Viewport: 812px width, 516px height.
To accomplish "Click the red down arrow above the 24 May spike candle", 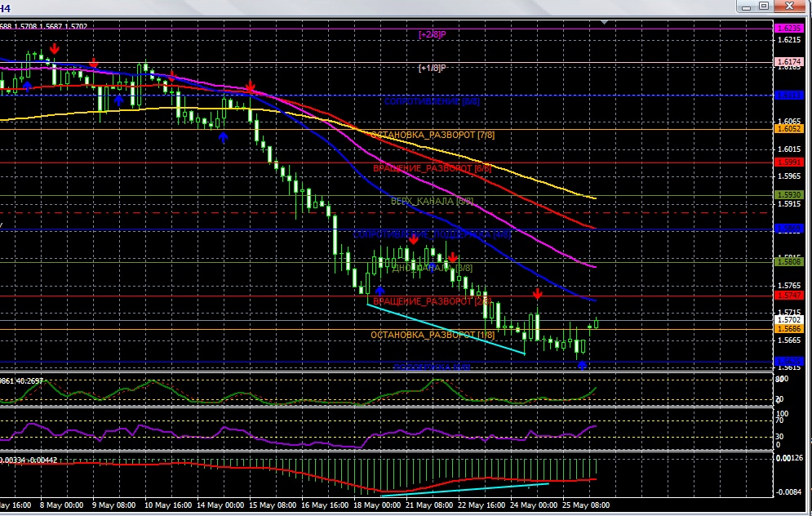I will (x=538, y=293).
